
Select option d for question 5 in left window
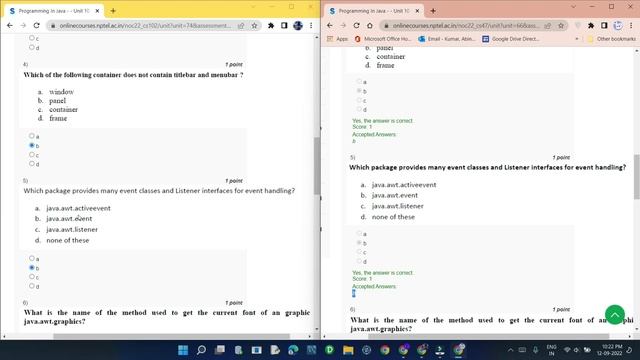pos(32,286)
